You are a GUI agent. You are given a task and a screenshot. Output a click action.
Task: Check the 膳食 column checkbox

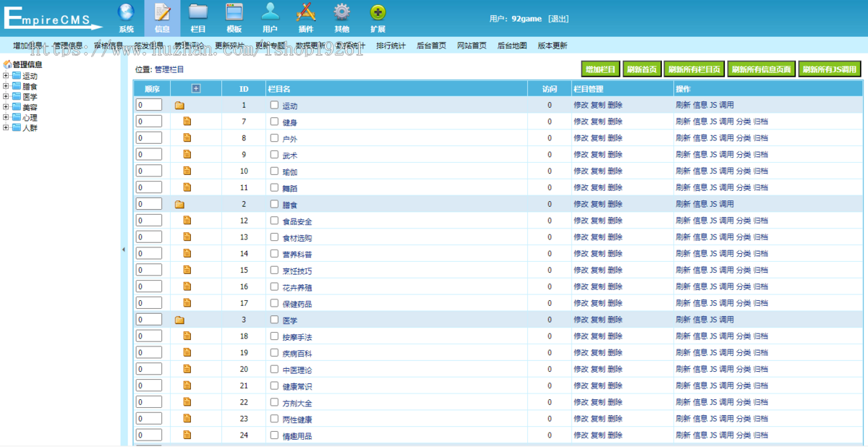274,204
